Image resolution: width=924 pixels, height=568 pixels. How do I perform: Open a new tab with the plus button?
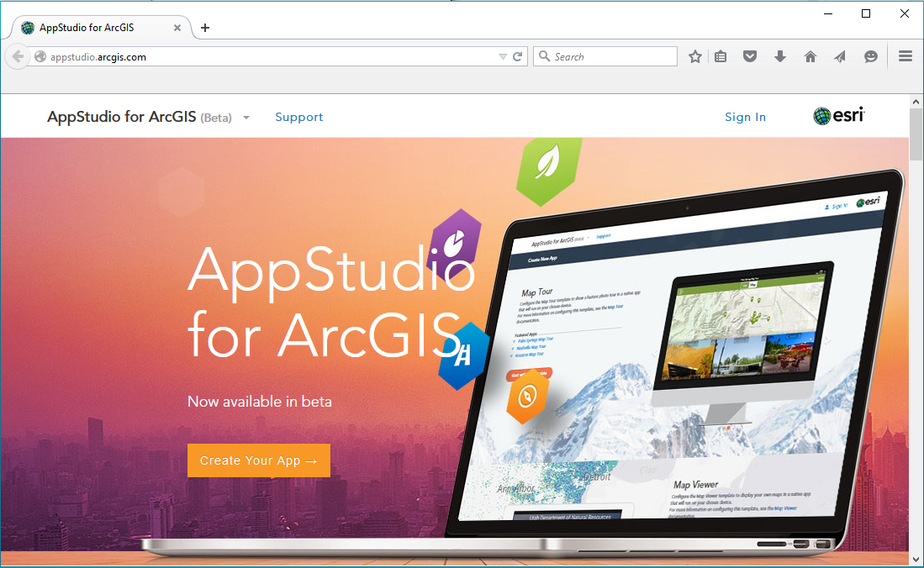pos(205,28)
